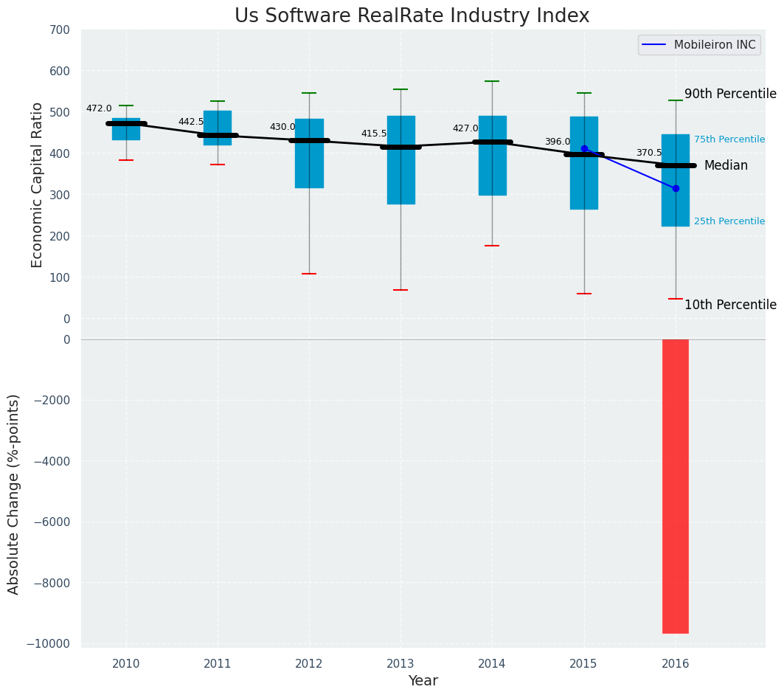This screenshot has height=695, width=784.
Task: Click the 75th Percentile label
Action: [x=729, y=139]
